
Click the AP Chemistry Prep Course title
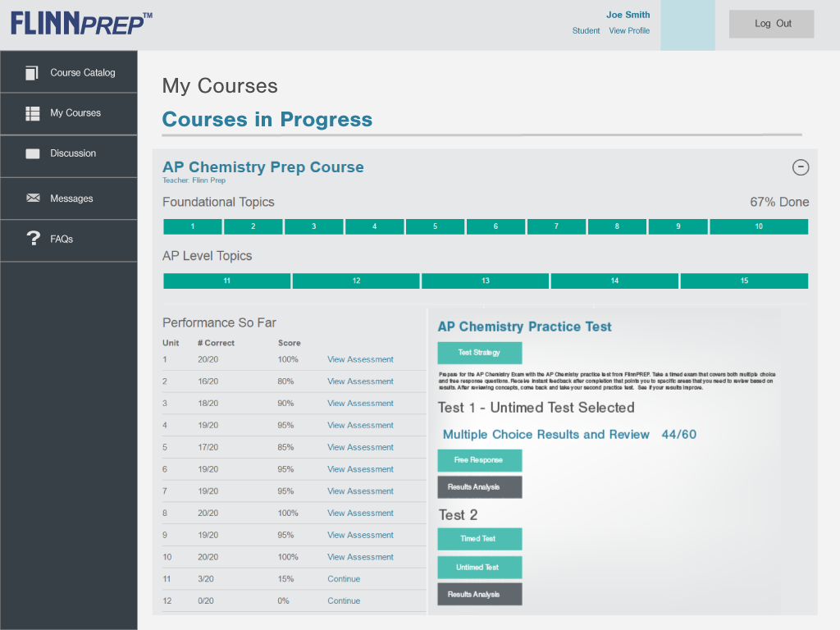[x=263, y=167]
